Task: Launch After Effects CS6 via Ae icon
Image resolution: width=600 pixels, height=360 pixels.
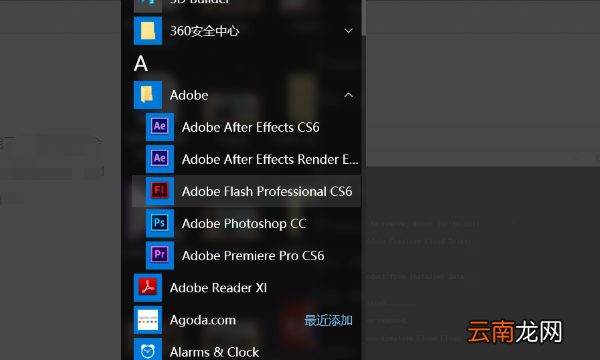Action: (x=160, y=127)
